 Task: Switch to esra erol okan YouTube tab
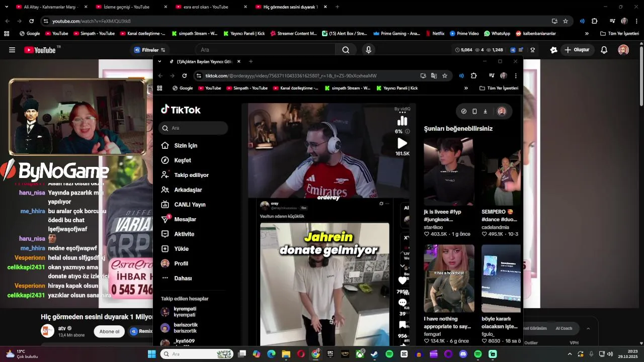click(x=210, y=7)
